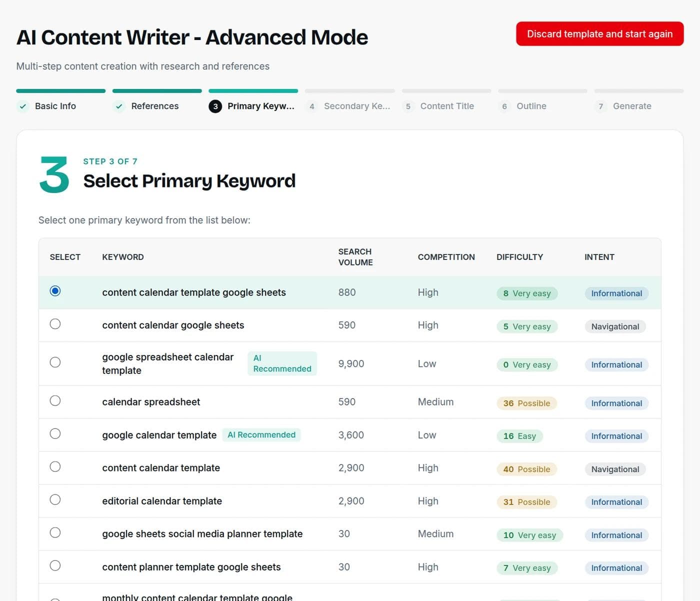Screen dimensions: 700x601
Task: Click the '7 Very easy' difficulty badge
Action: tap(527, 568)
